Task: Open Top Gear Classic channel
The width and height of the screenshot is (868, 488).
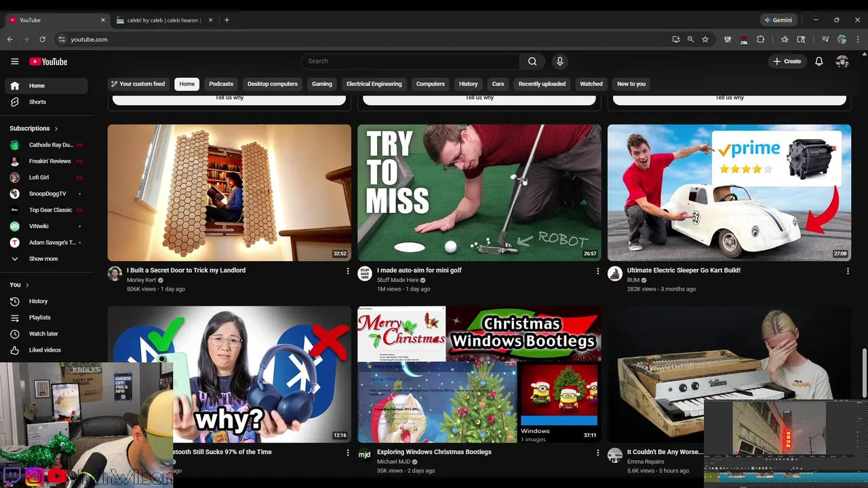Action: 46,210
